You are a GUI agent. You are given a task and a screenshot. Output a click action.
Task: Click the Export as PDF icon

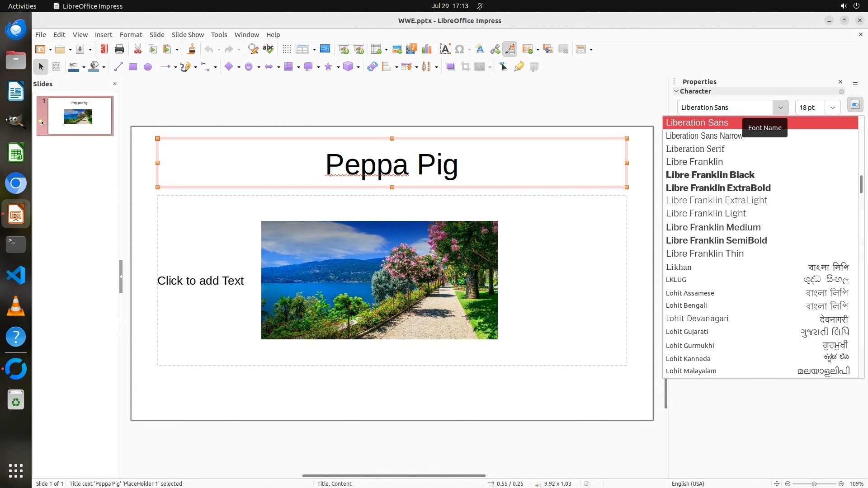(104, 49)
